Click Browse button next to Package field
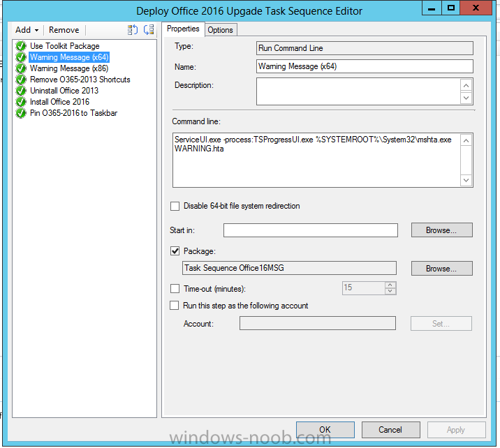The image size is (500, 448). coord(441,268)
